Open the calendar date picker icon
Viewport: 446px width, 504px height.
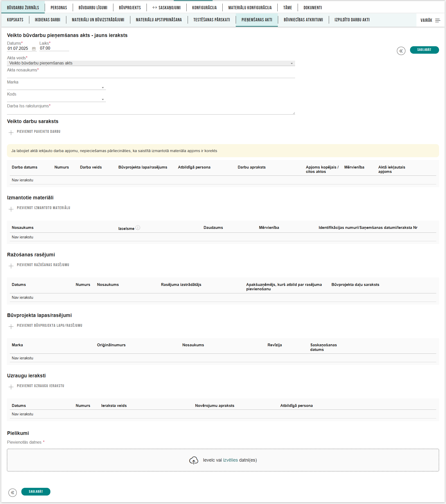34,49
